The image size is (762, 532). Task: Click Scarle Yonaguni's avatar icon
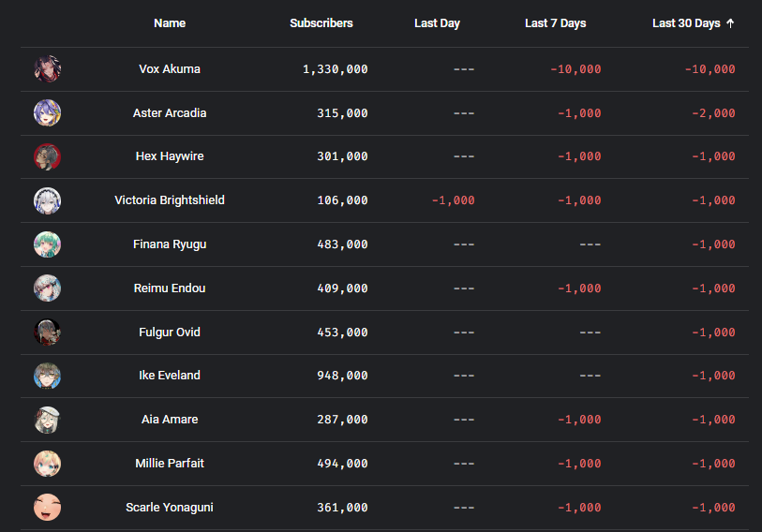(x=47, y=508)
